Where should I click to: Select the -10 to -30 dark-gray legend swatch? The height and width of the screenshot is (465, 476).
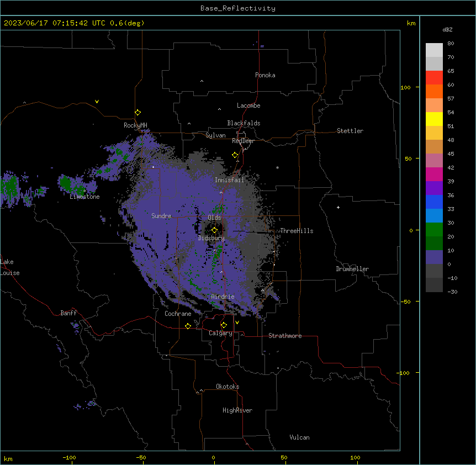[434, 285]
